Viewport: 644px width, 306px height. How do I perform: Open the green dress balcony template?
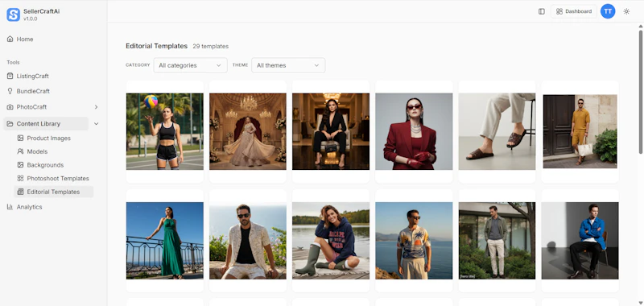[x=165, y=241]
